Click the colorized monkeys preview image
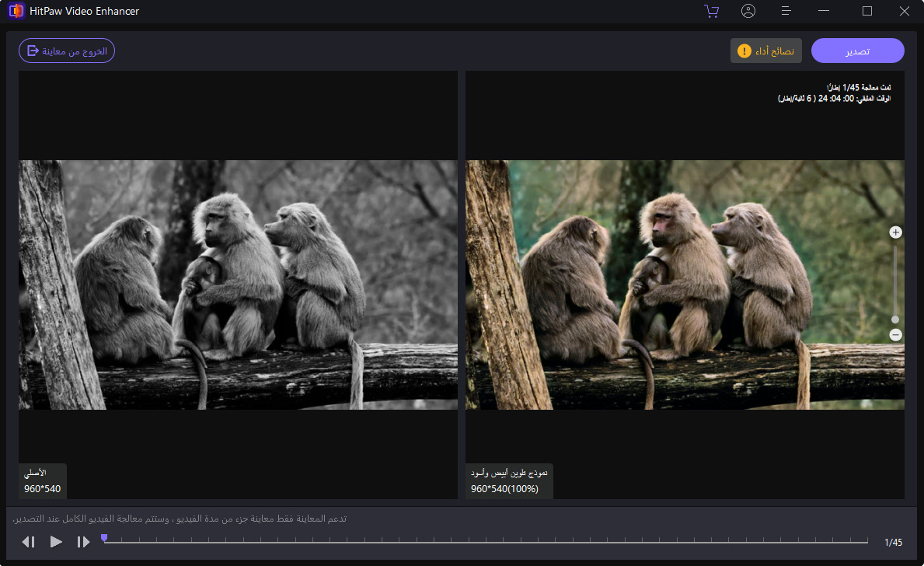This screenshot has width=924, height=566. pos(684,285)
